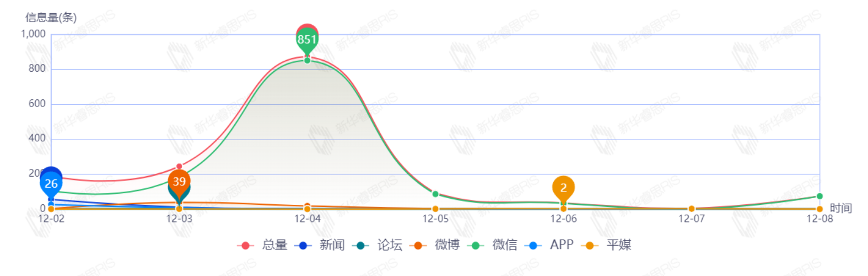Viewport: 868px width, 276px height.
Task: Hide the 新闻 legend series
Action: tap(332, 245)
